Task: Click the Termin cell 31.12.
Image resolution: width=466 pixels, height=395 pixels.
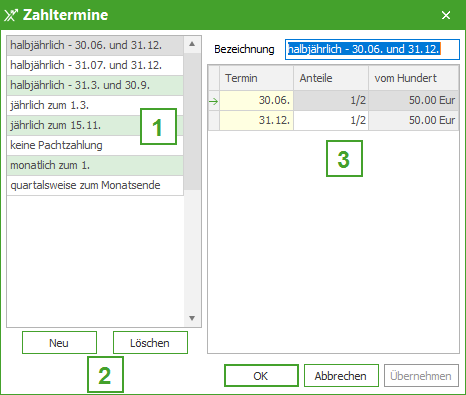Action: click(x=256, y=120)
